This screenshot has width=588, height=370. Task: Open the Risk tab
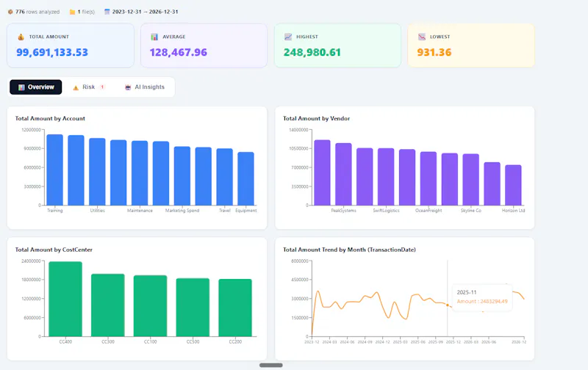(x=89, y=87)
